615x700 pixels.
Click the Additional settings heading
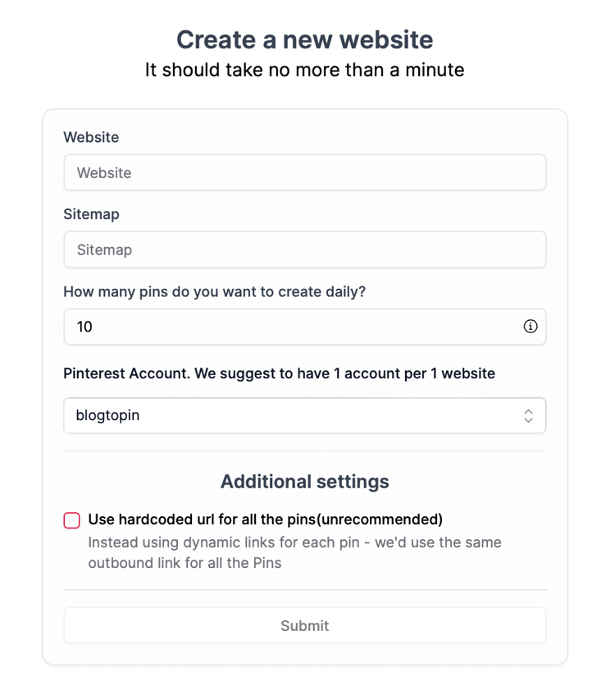click(x=304, y=482)
